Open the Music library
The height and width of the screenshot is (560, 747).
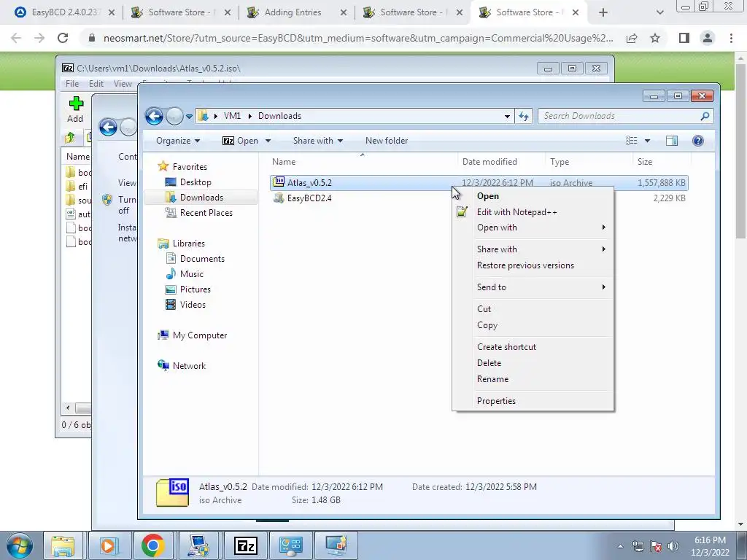point(192,274)
